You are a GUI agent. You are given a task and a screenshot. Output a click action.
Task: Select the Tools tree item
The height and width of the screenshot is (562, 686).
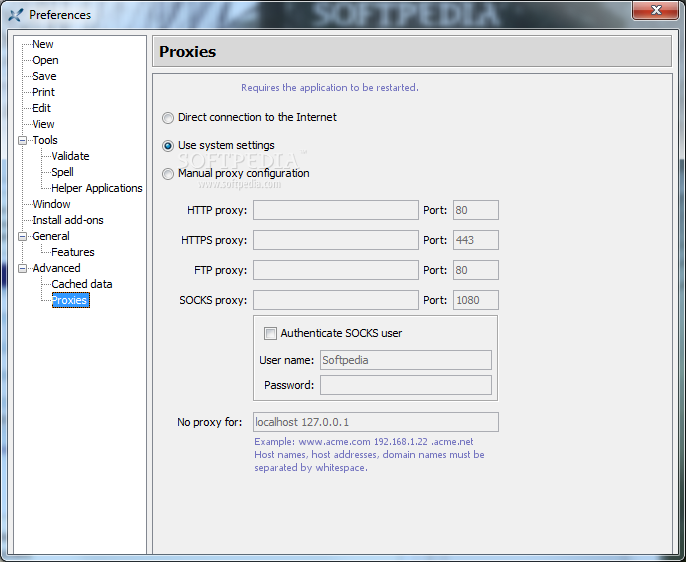[x=45, y=140]
